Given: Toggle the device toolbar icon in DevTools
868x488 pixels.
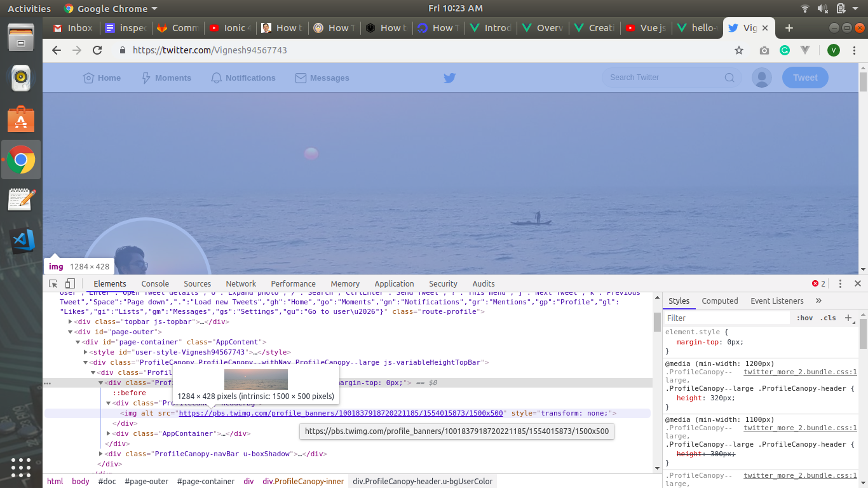Looking at the screenshot, I should point(70,284).
